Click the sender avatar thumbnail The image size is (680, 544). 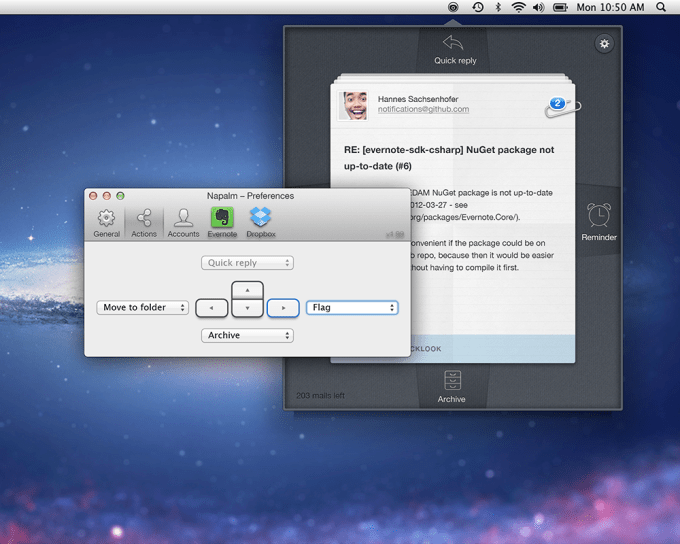[x=353, y=105]
